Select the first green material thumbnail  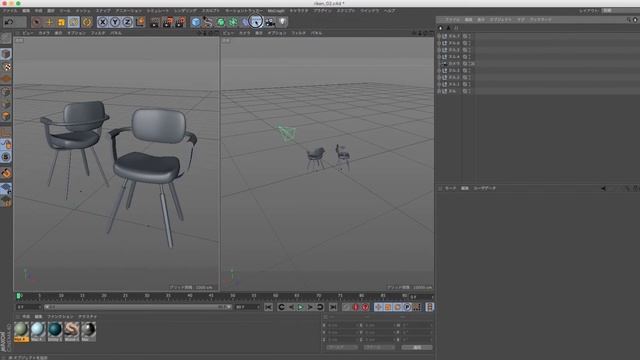coord(22,331)
